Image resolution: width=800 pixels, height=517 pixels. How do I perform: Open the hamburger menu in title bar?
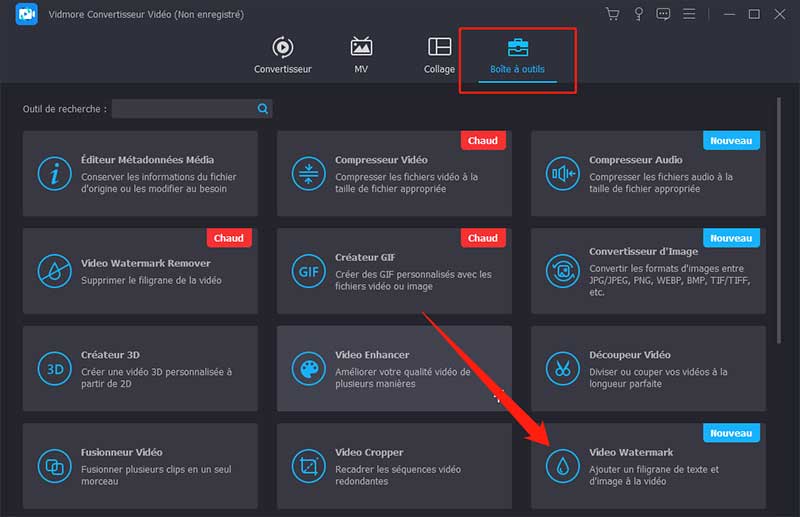(x=689, y=14)
